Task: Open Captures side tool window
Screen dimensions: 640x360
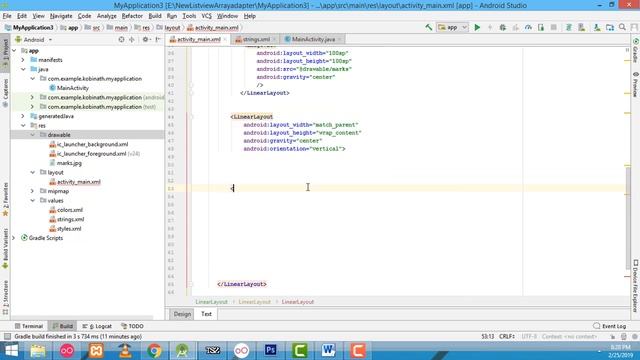Action: tap(5, 93)
